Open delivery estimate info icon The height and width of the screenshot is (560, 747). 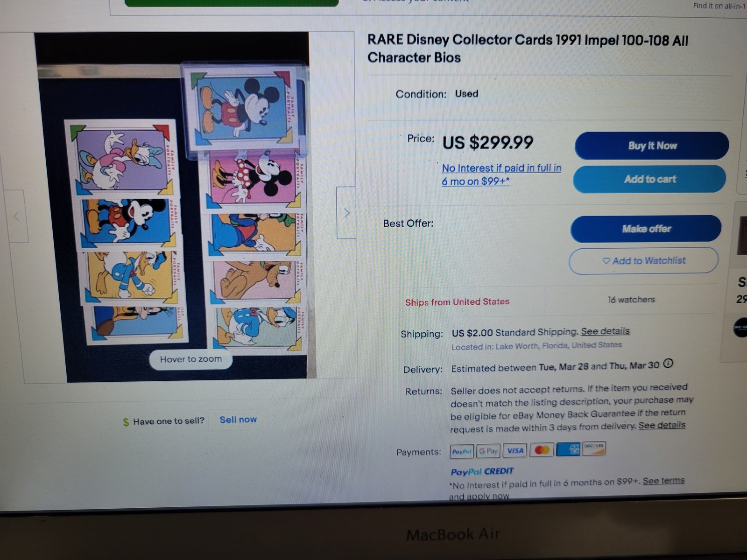(x=668, y=363)
